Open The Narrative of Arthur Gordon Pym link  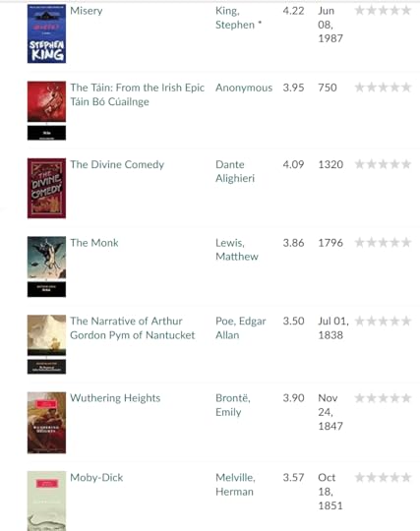click(133, 327)
